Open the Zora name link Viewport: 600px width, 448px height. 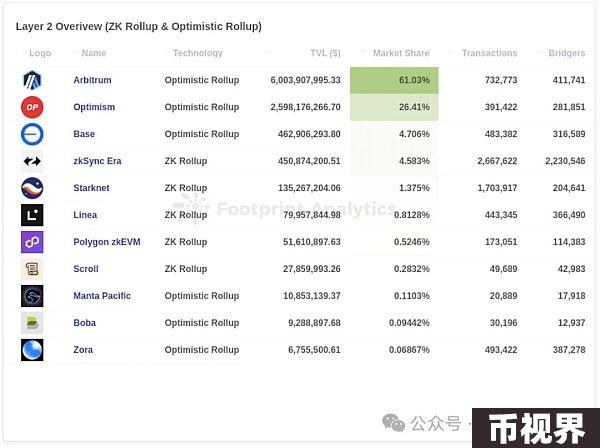point(83,350)
